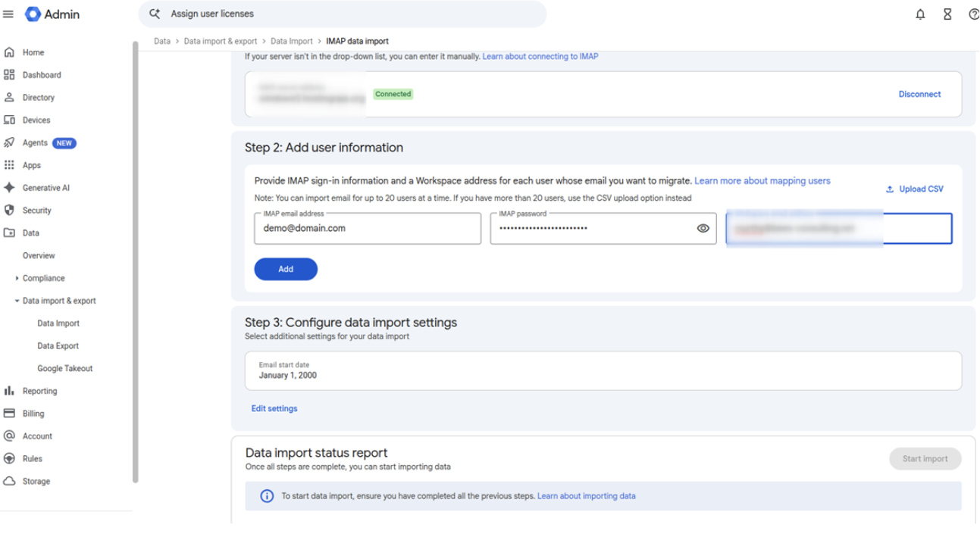980x540 pixels.
Task: Open the Data Overview page
Action: [39, 256]
